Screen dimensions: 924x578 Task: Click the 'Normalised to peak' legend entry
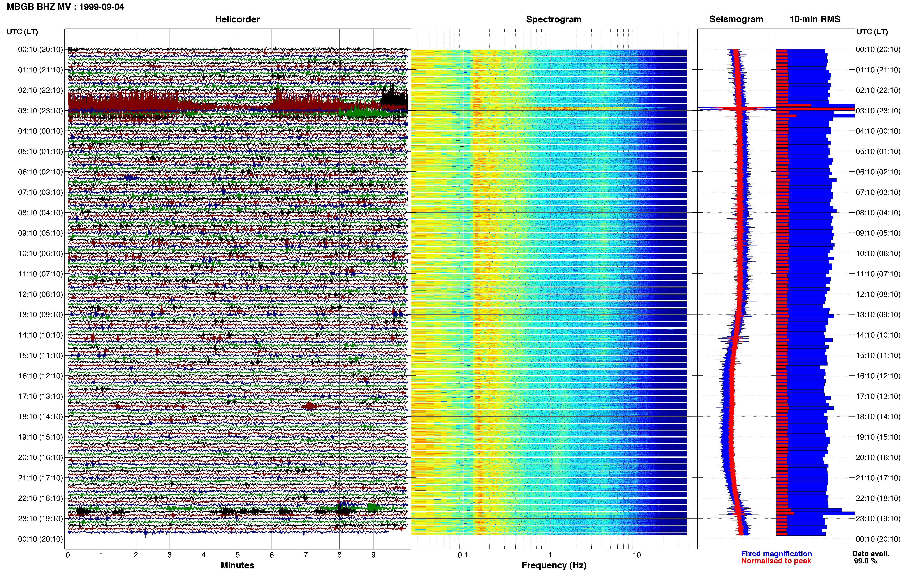click(776, 561)
